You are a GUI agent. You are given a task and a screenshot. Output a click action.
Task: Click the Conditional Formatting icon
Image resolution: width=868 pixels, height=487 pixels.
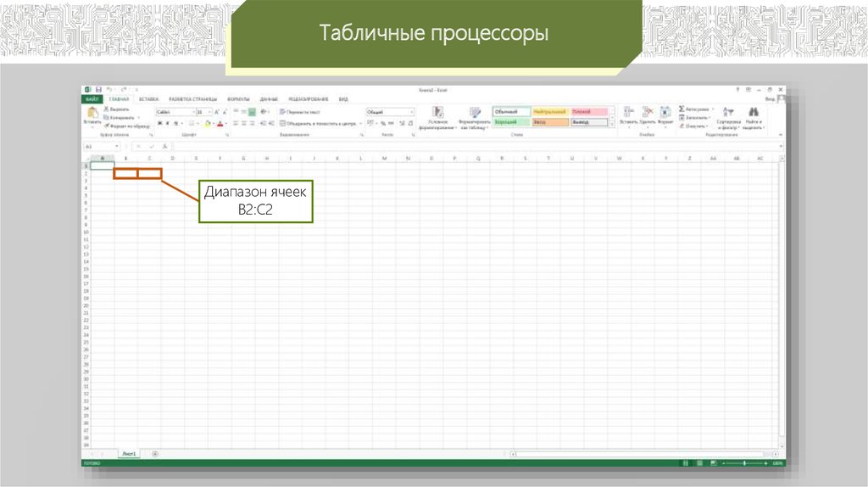[437, 113]
